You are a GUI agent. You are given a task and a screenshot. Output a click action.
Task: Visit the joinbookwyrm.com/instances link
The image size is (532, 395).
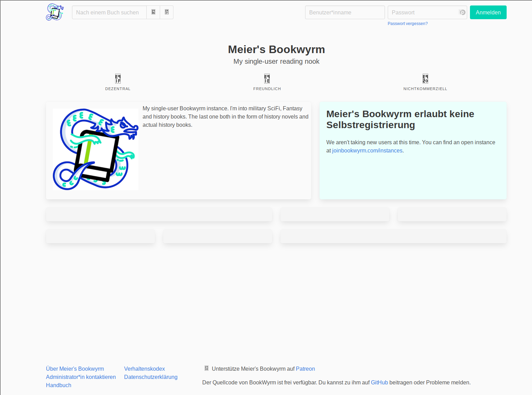(x=367, y=150)
